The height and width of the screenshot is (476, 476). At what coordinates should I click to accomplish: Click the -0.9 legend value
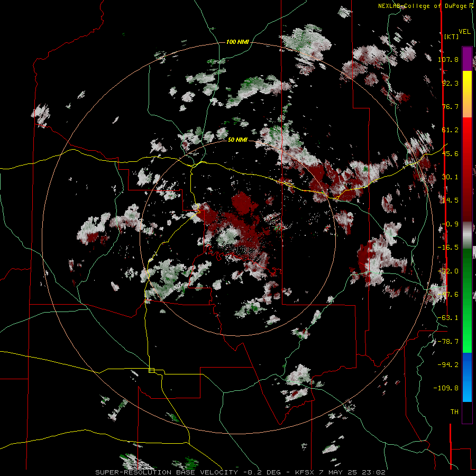pyautogui.click(x=450, y=224)
